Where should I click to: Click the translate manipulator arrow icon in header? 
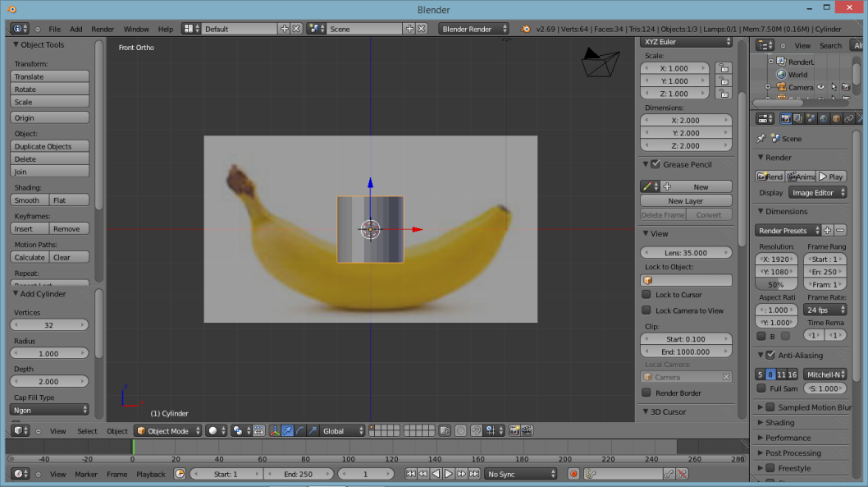(287, 430)
